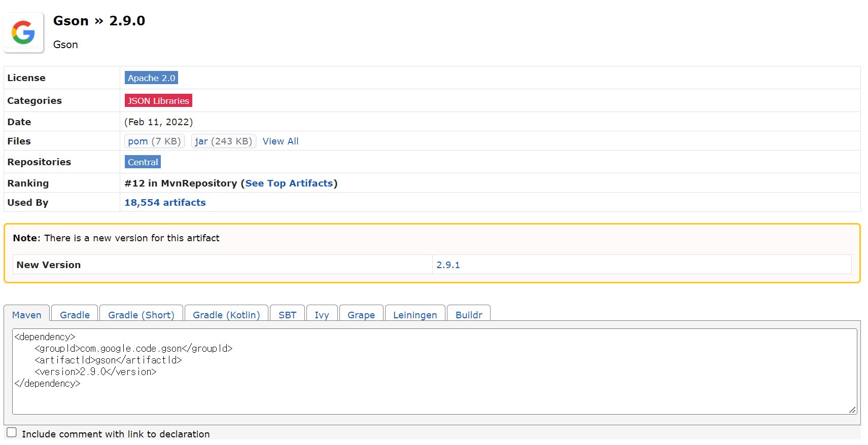The height and width of the screenshot is (445, 868).
Task: Open new version 2.9.1 link
Action: pos(448,265)
